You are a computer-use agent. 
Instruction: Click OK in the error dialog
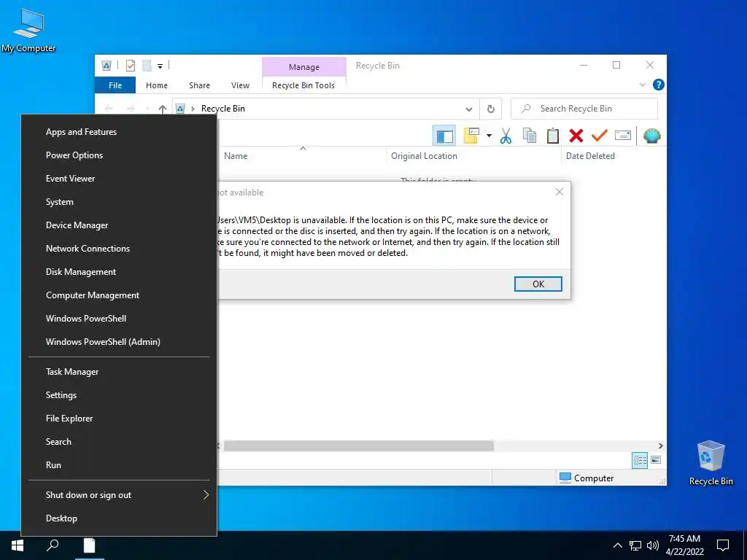tap(538, 284)
